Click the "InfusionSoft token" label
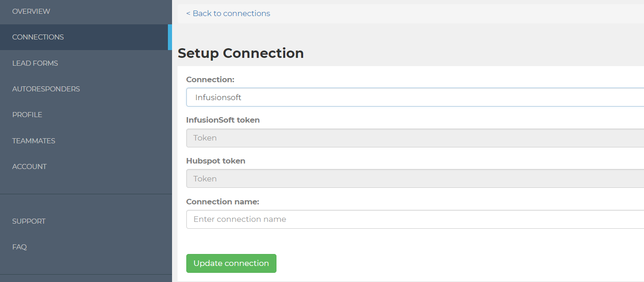 click(223, 120)
